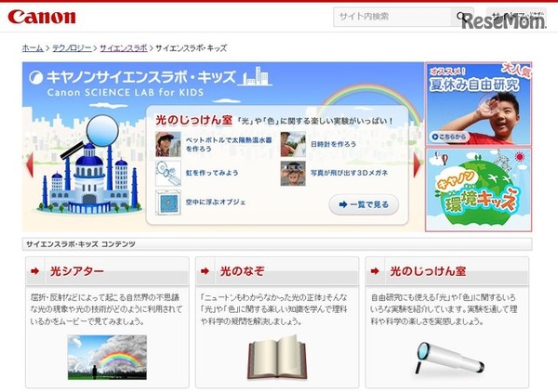This screenshot has height=392, width=558.
Task: Click the サイエンスラボ・キッズ コンテンツ section header
Action: click(x=277, y=244)
